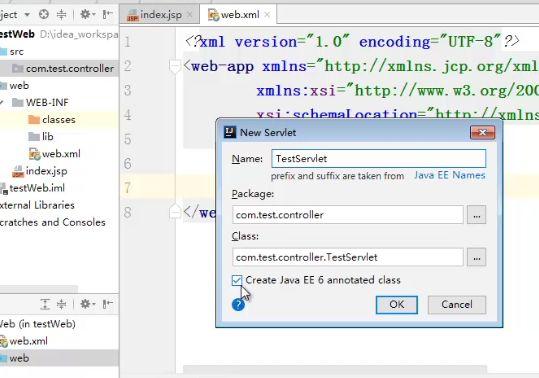Collapse the WEB-INF folder arrow
This screenshot has width=539, height=378.
(x=2, y=102)
